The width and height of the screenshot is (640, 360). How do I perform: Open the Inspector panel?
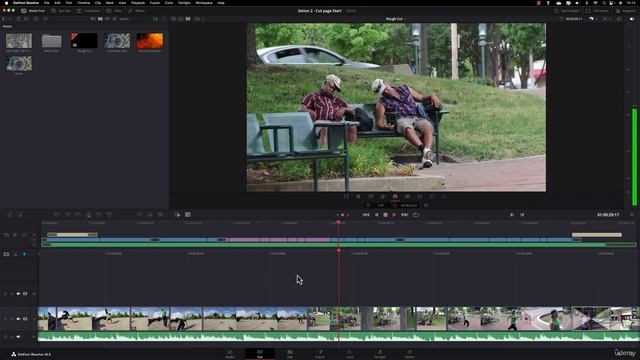tap(627, 11)
